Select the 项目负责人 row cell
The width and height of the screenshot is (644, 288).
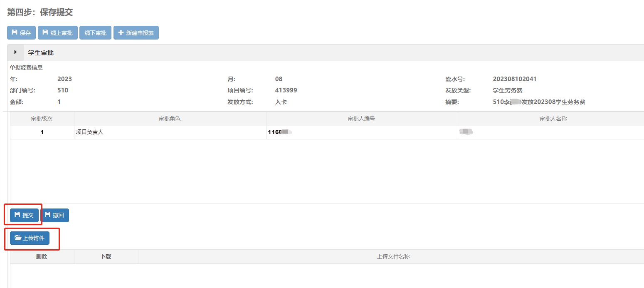click(x=89, y=132)
